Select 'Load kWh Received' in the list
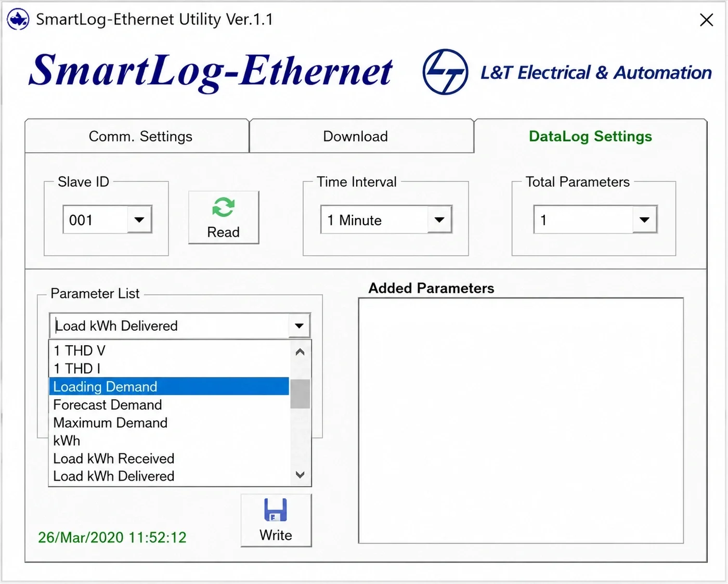Screen dimensions: 728x584 click(x=169, y=458)
